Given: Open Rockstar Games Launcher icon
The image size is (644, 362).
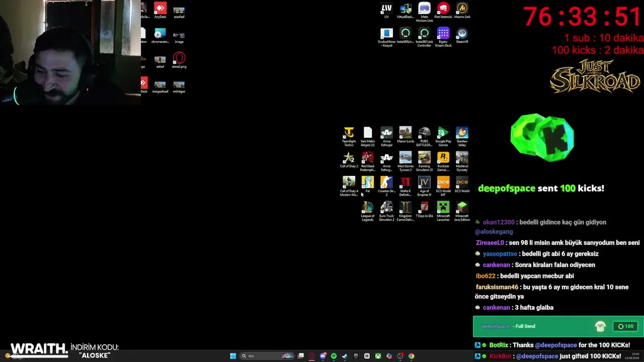Looking at the screenshot, I should point(443,161).
